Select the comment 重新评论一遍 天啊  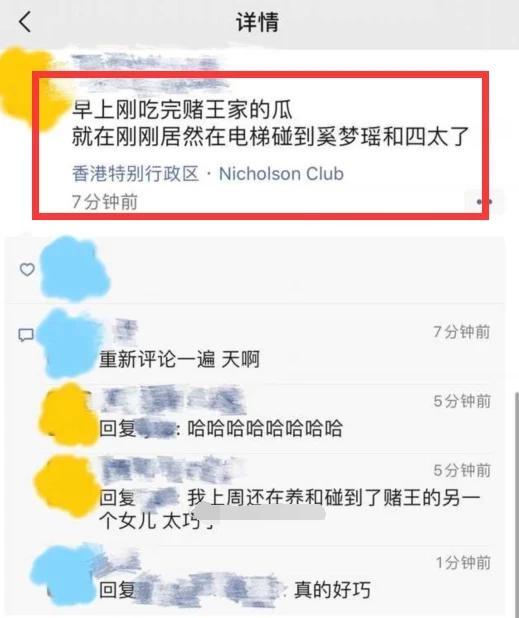(x=179, y=359)
